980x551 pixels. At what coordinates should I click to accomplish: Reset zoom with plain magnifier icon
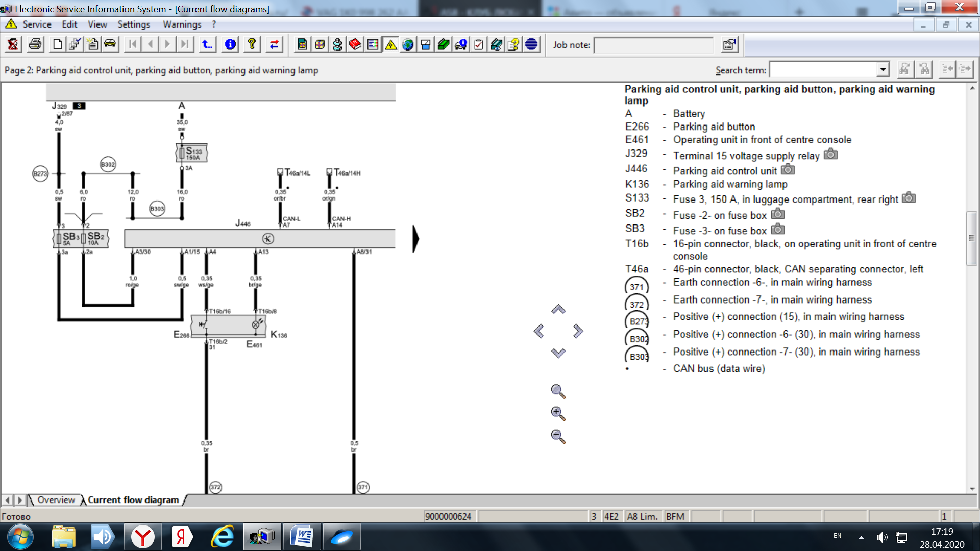click(558, 391)
